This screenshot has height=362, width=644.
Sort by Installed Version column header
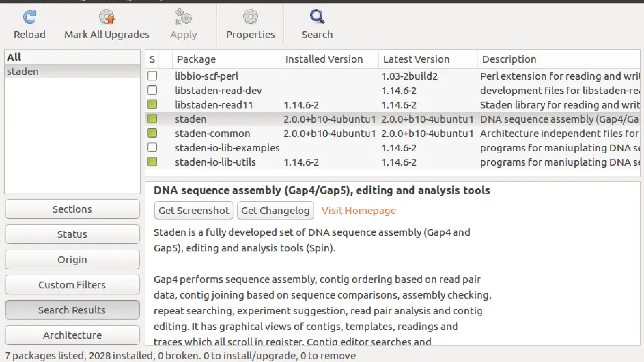[330, 59]
